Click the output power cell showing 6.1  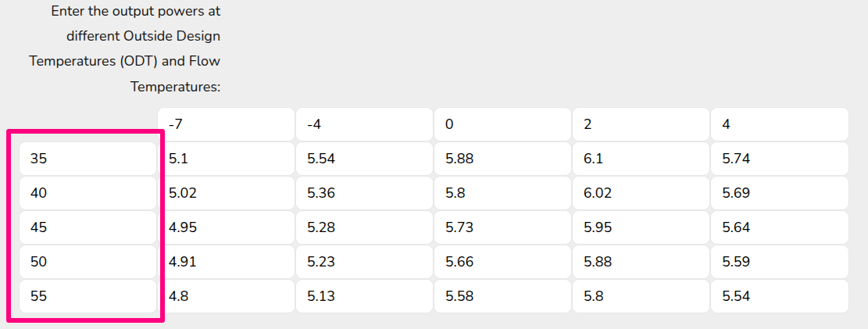tap(641, 159)
